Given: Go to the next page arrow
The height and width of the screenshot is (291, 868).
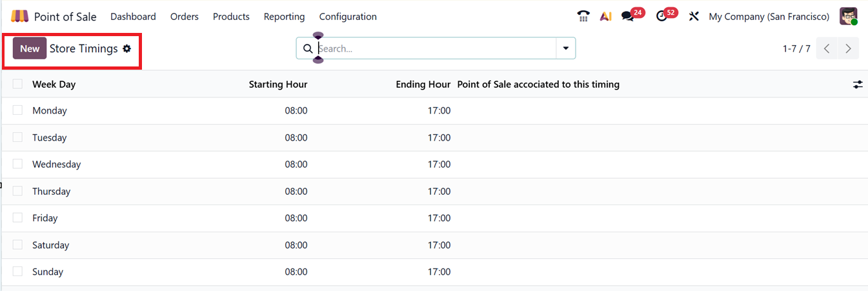Looking at the screenshot, I should [848, 48].
